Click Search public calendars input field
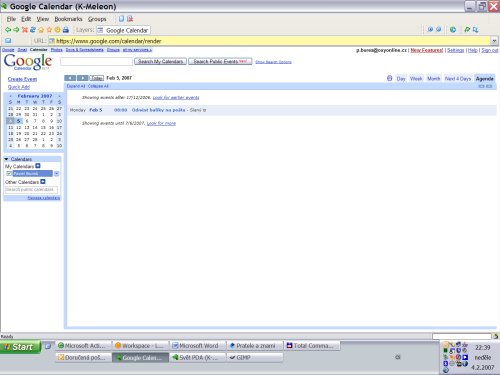500x375 pixels. click(x=31, y=190)
